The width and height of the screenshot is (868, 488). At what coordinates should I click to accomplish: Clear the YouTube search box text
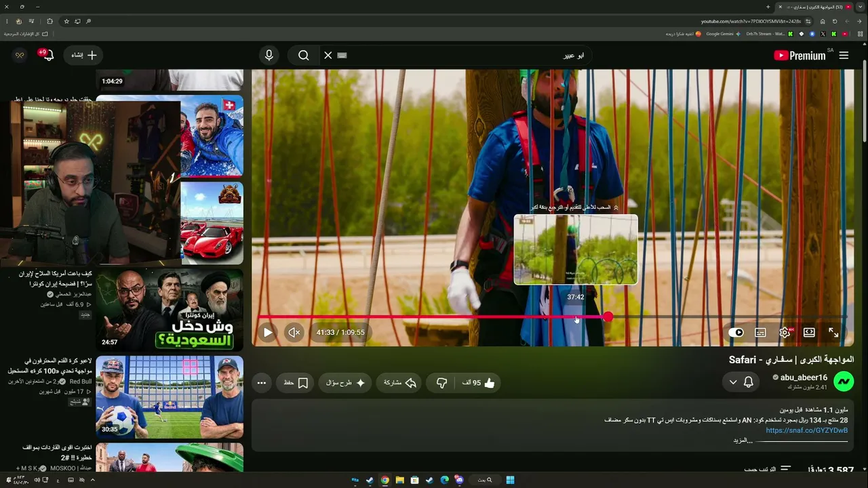pos(328,56)
